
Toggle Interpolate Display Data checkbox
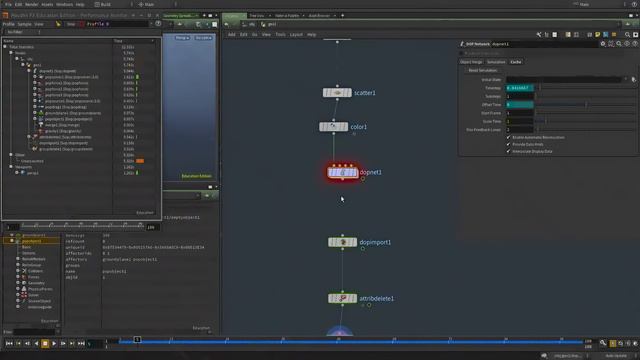coord(509,151)
